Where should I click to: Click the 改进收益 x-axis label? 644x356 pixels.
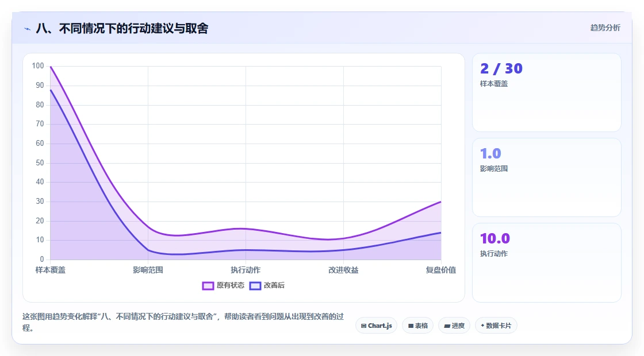pos(343,270)
